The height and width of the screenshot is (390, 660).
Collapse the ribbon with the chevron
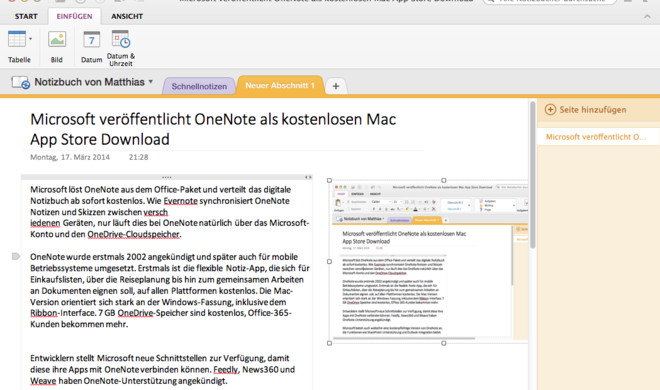647,16
